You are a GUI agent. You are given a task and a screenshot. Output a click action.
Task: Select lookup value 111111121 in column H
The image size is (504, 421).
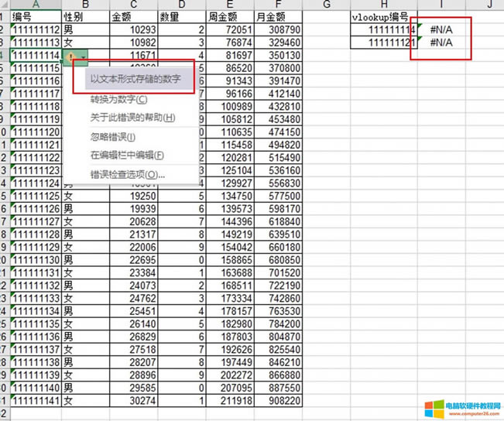384,43
